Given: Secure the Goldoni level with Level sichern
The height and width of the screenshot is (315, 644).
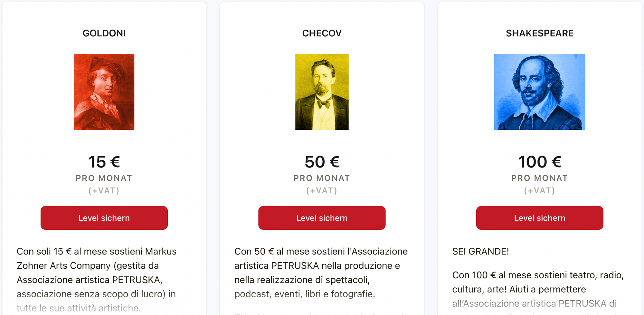Looking at the screenshot, I should pos(104,218).
